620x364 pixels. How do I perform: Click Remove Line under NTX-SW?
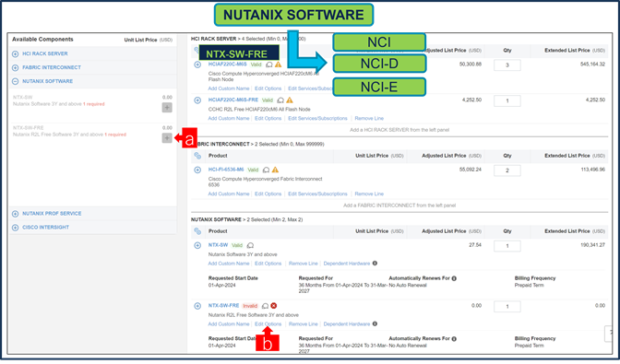[x=303, y=264]
